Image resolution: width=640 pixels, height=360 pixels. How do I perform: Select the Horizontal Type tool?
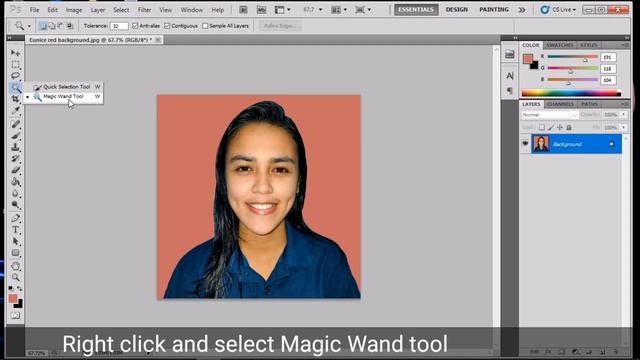16,230
